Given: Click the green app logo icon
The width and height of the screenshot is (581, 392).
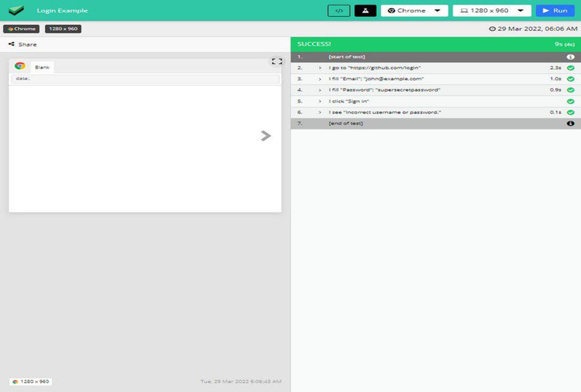Looking at the screenshot, I should point(16,10).
